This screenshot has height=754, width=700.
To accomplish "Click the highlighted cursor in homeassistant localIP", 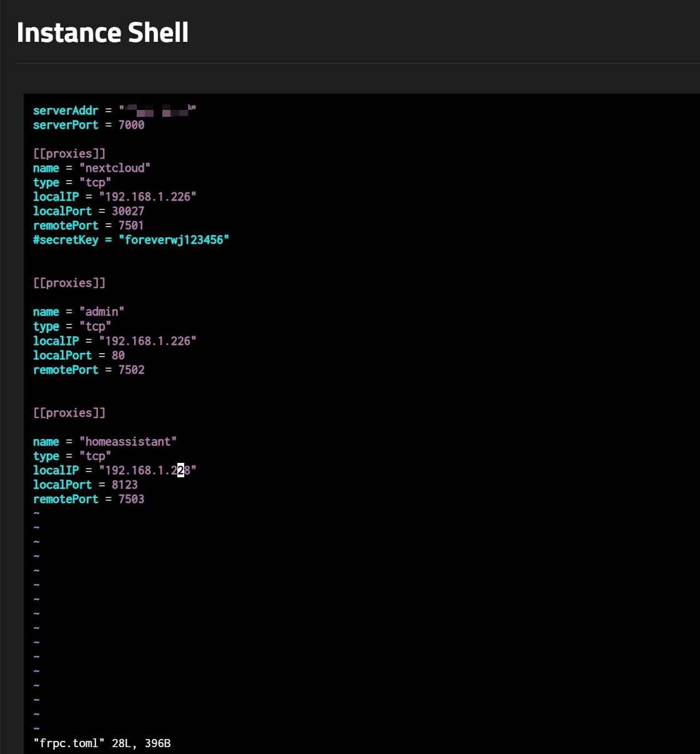I will click(180, 470).
